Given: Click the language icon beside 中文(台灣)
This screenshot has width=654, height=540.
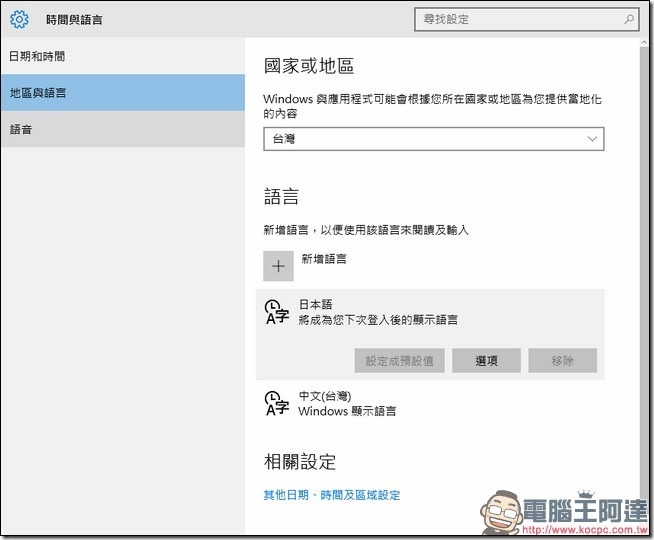Looking at the screenshot, I should pyautogui.click(x=277, y=403).
